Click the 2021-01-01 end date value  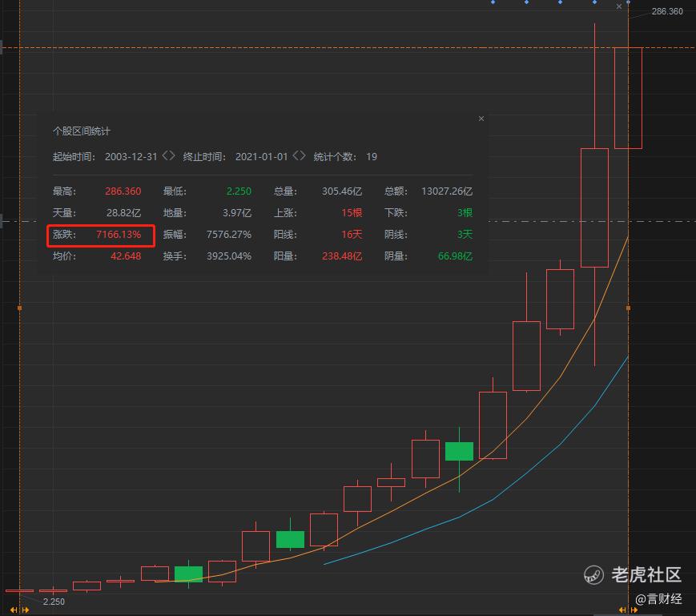click(261, 157)
